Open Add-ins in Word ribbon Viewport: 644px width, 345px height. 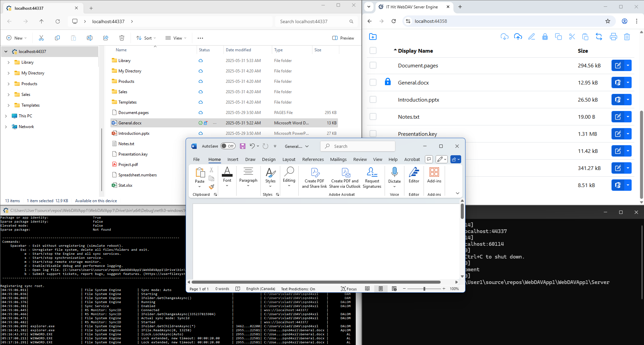(x=434, y=175)
